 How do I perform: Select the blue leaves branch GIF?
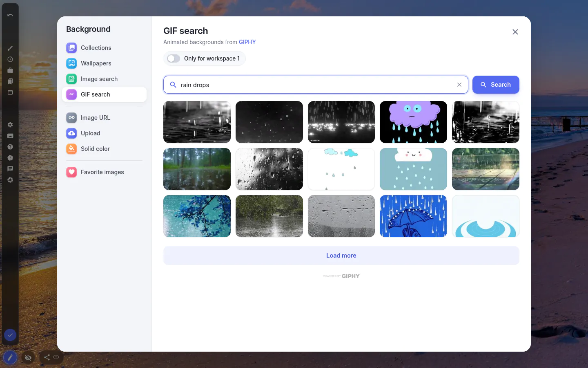[x=197, y=216]
